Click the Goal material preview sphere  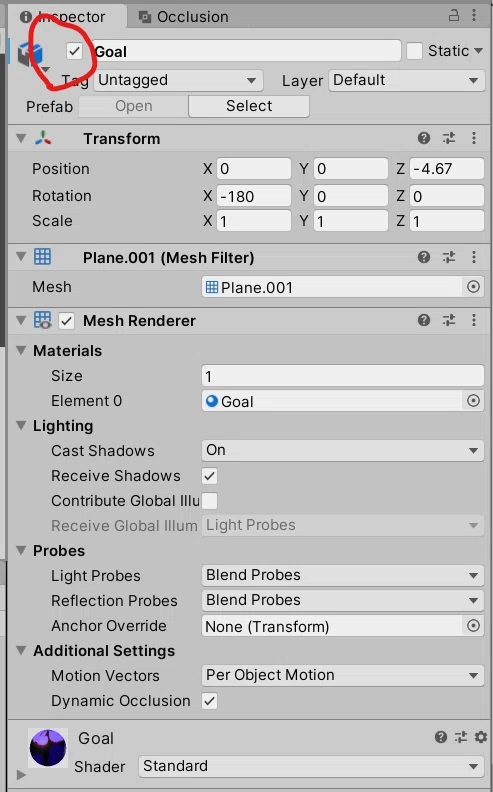[48, 748]
